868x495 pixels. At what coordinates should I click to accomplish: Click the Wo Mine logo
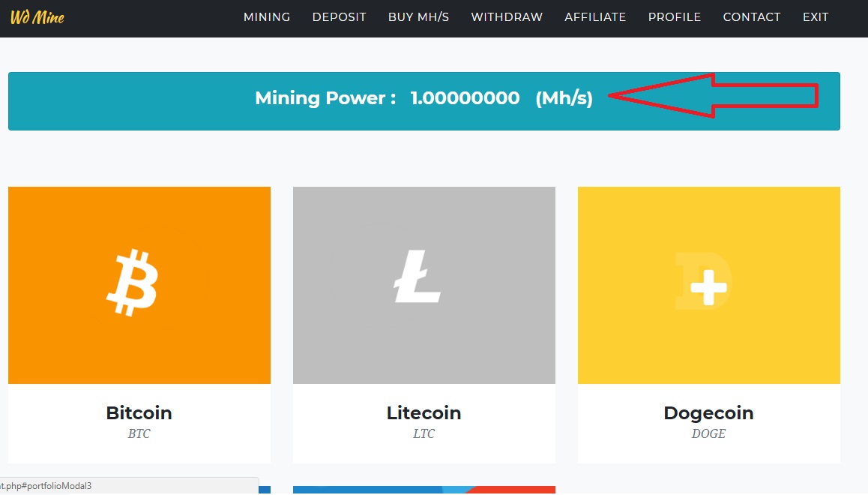click(x=37, y=17)
